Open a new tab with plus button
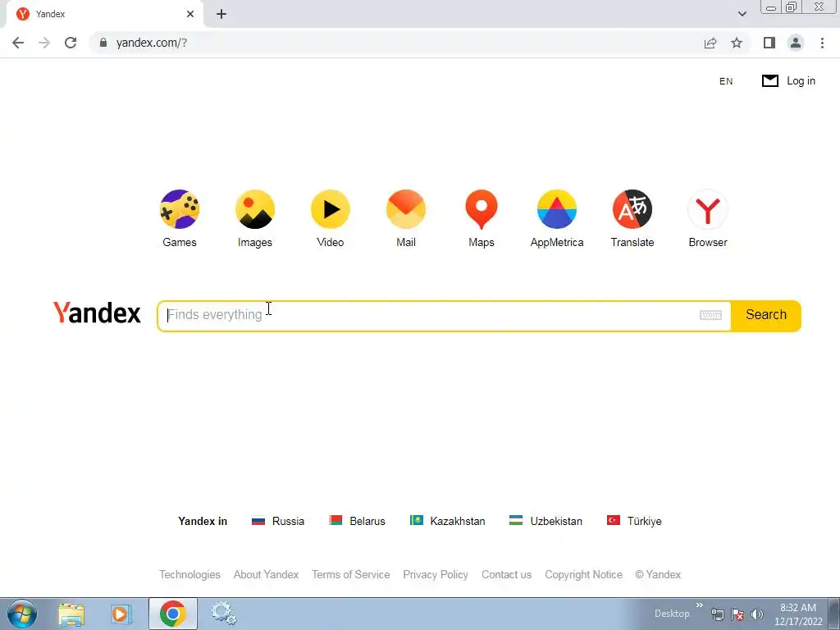Viewport: 840px width, 630px height. [221, 14]
